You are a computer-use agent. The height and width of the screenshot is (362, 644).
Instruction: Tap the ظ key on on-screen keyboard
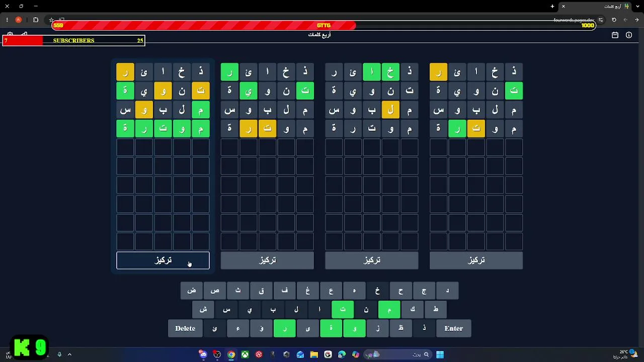click(401, 328)
